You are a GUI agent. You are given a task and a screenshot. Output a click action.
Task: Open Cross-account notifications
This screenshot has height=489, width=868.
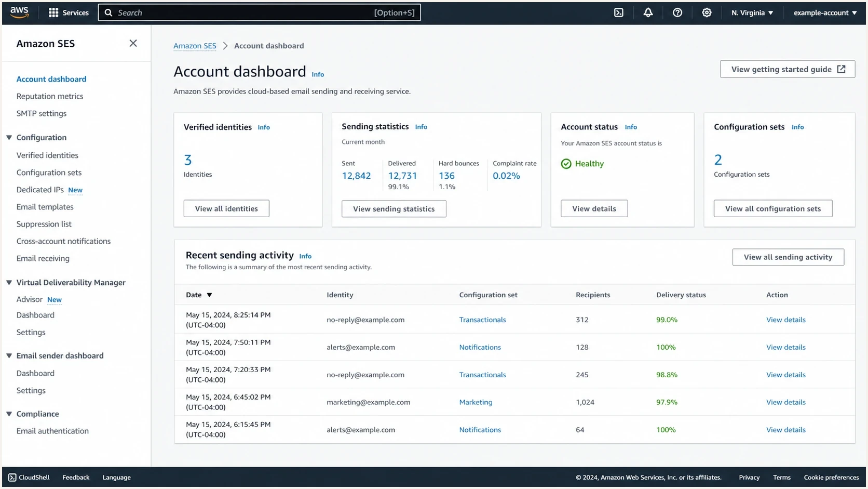tap(63, 241)
